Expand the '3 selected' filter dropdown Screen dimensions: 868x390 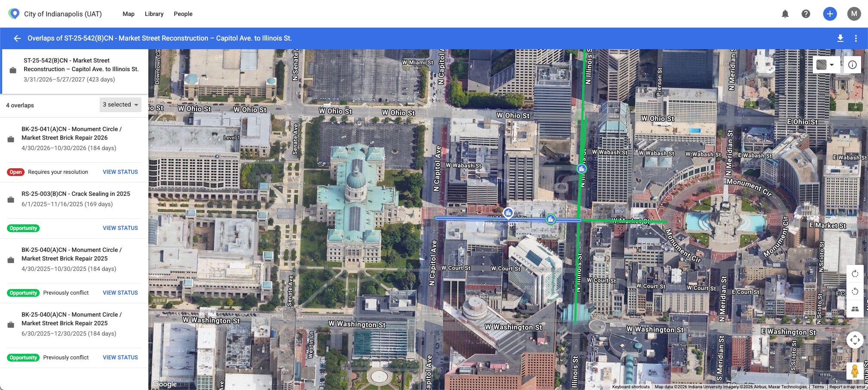click(120, 105)
